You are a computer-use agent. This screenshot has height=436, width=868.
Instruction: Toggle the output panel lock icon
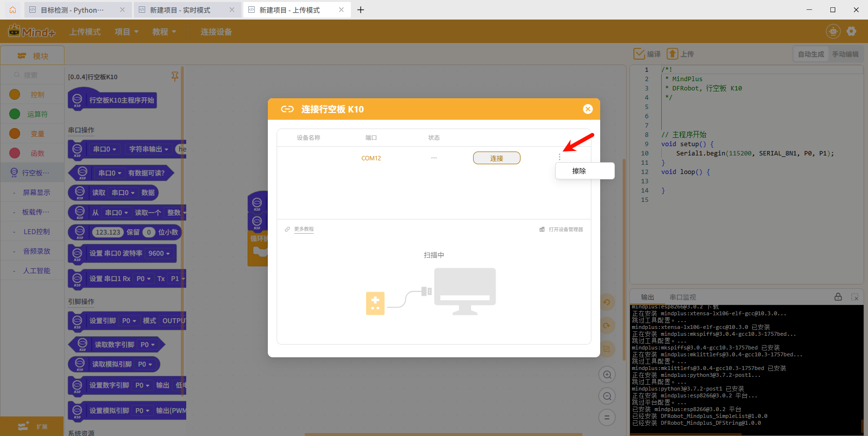[838, 297]
